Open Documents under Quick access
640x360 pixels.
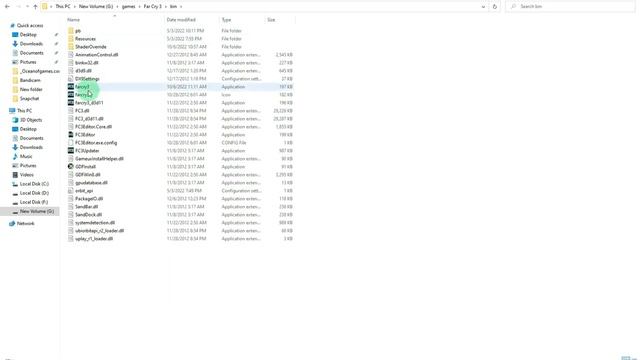point(31,53)
